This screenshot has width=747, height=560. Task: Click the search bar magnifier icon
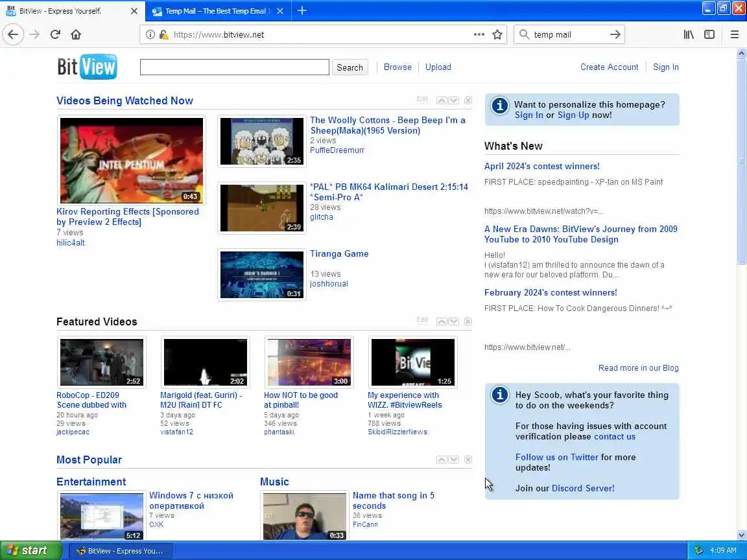pos(524,34)
